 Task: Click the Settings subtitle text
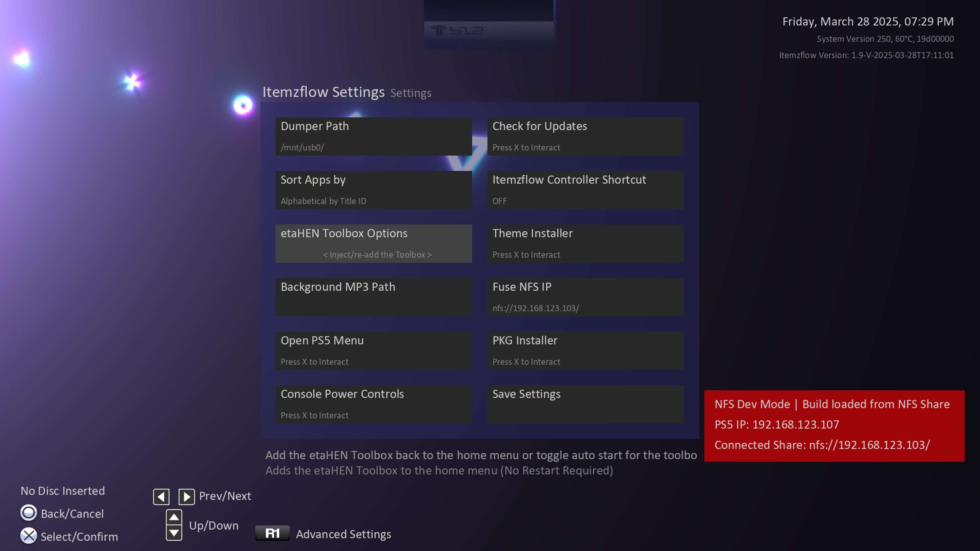(410, 93)
